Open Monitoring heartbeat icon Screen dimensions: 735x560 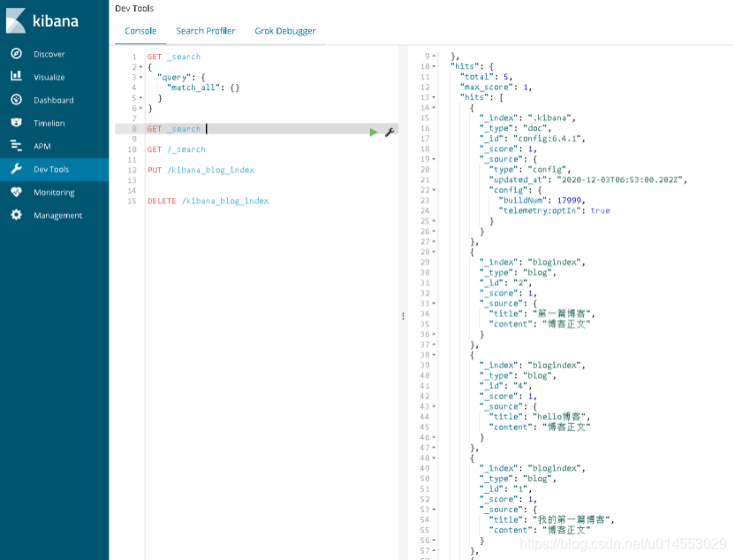[17, 192]
